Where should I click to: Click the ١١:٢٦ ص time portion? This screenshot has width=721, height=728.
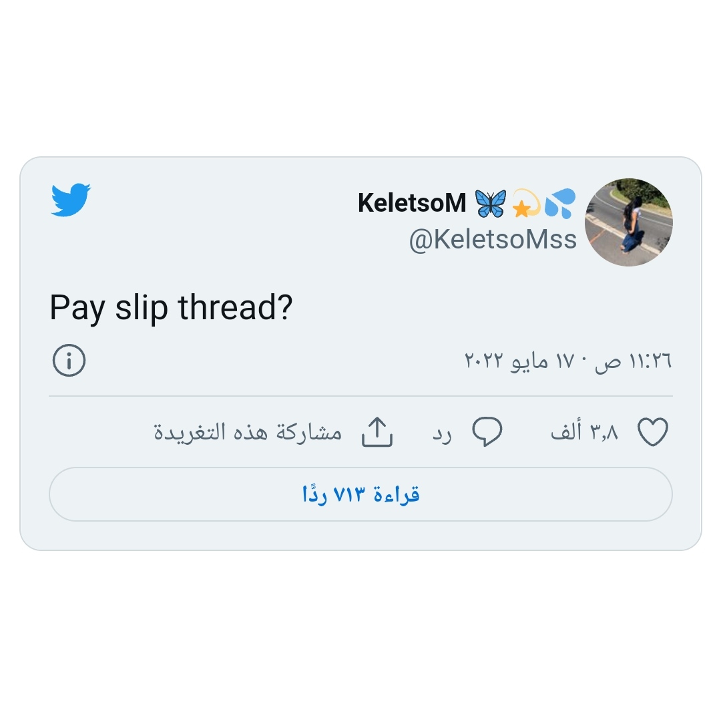tap(634, 361)
